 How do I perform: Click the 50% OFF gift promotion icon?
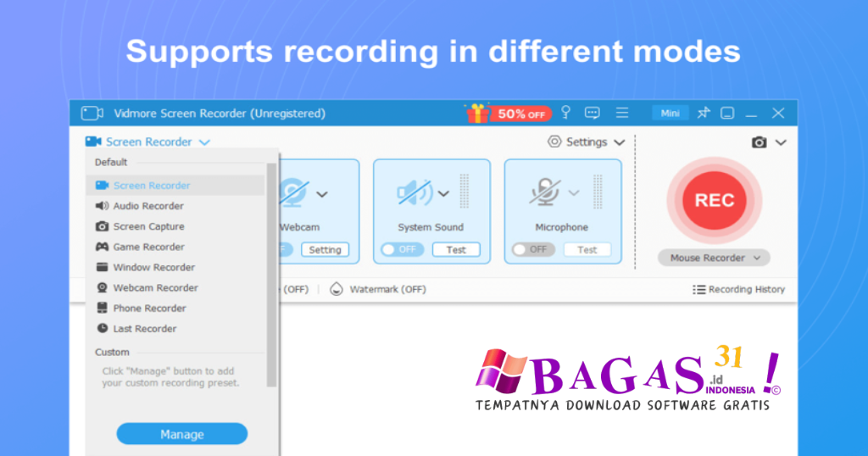(x=509, y=114)
